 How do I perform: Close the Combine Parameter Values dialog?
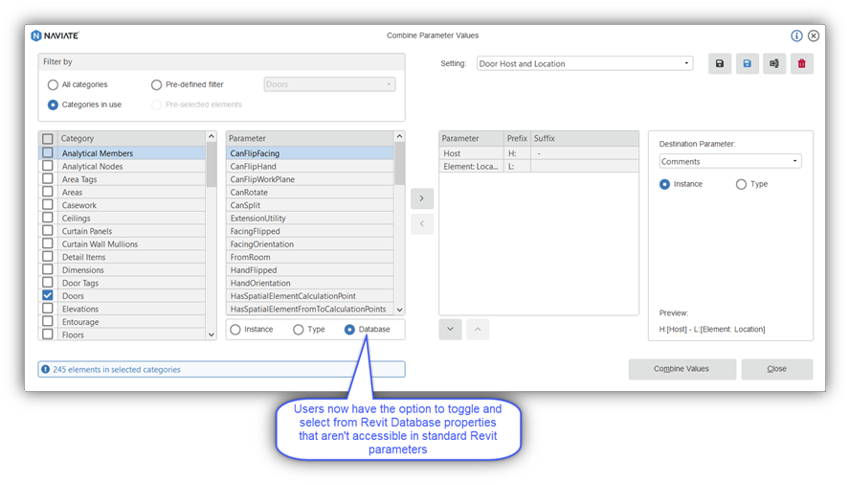[814, 36]
